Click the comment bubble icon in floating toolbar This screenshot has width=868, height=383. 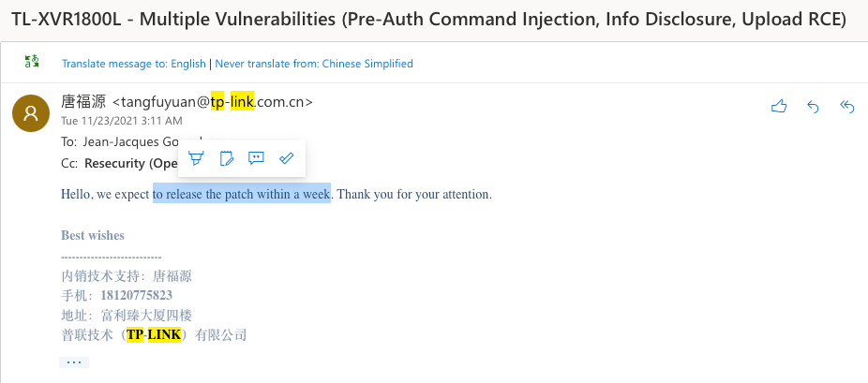pos(256,157)
